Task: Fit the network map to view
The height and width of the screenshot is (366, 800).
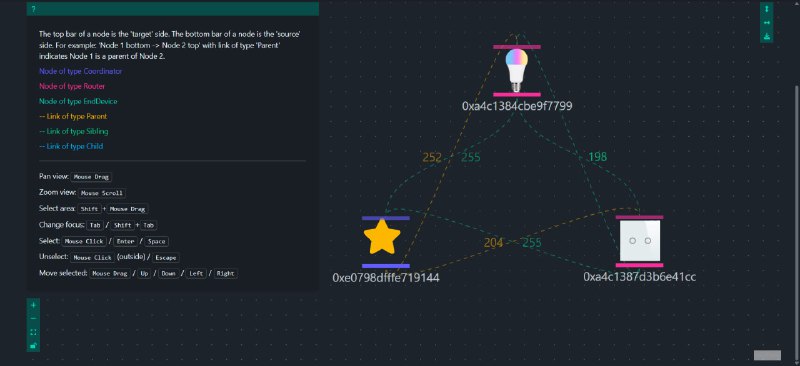Action: click(33, 332)
